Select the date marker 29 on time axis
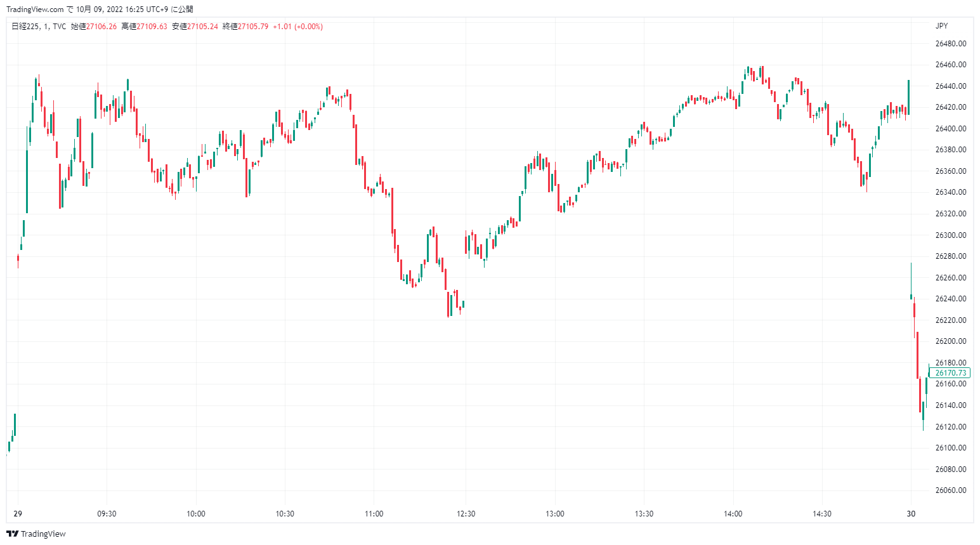Image resolution: width=980 pixels, height=545 pixels. tap(18, 514)
